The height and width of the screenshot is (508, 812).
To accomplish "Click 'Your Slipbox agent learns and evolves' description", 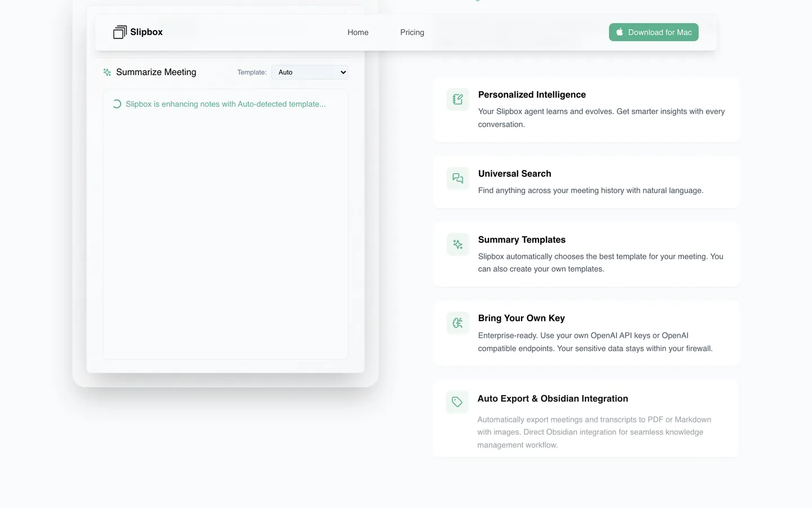I will click(602, 118).
